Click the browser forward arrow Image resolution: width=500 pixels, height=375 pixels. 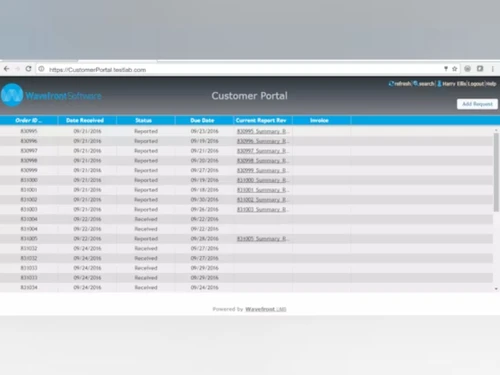[x=17, y=69]
